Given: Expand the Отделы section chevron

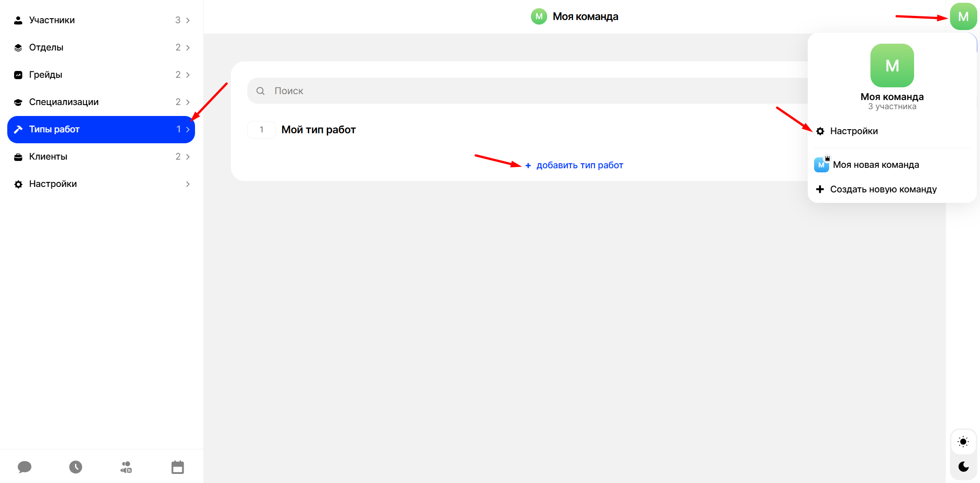Looking at the screenshot, I should click(188, 48).
